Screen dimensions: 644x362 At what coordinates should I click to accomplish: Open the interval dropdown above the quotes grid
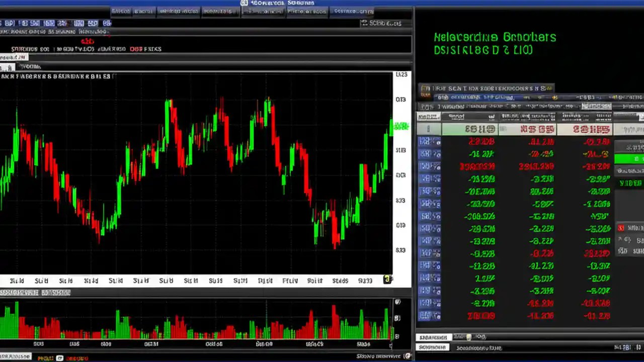596,106
